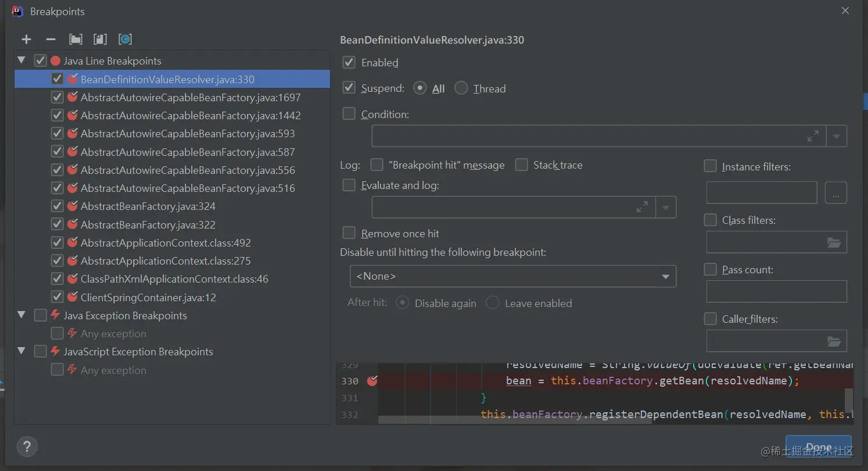Uncheck AbstractBeanFactory.java:322 breakpoint checkbox
Image resolution: width=868 pixels, height=471 pixels.
coord(57,224)
